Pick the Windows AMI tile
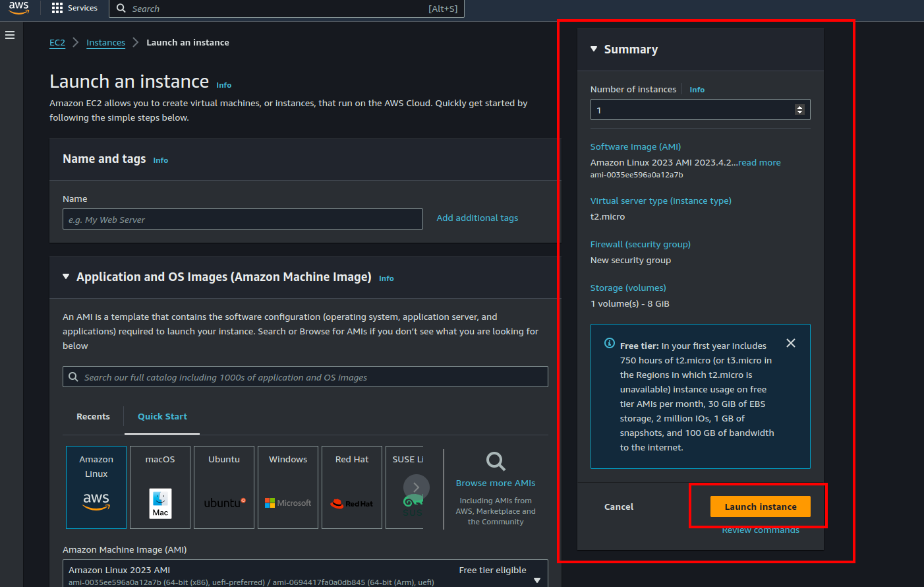Viewport: 924px width, 587px height. click(288, 487)
